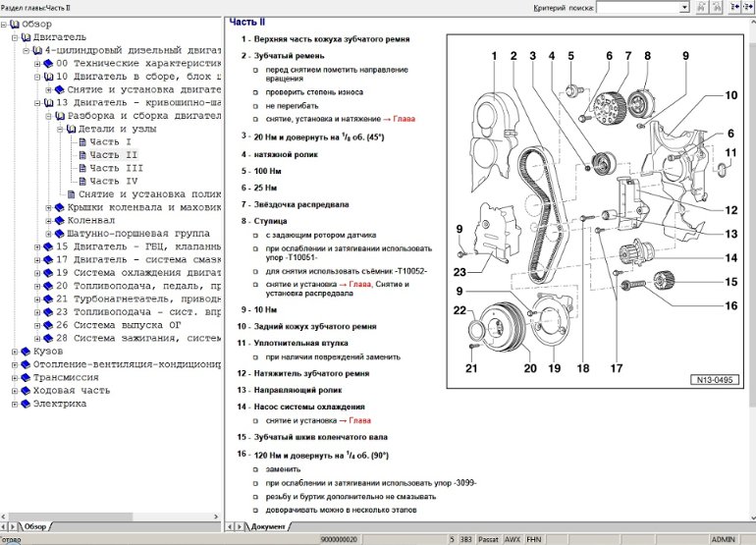This screenshot has height=545, width=756.
Task: Click the page icon of Часть IV
Action: click(82, 182)
